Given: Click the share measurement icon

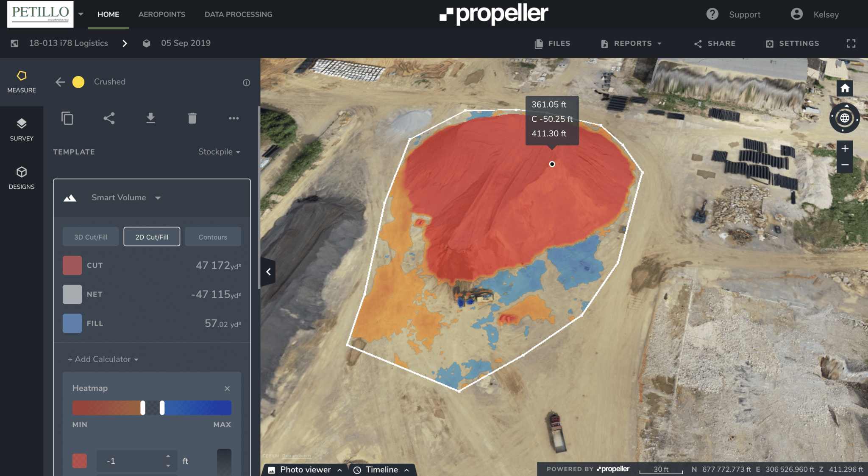Looking at the screenshot, I should pos(109,118).
